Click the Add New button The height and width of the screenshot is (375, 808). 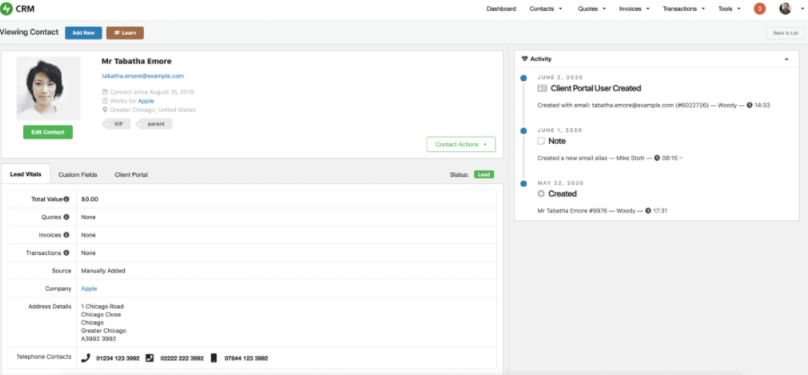pyautogui.click(x=83, y=33)
